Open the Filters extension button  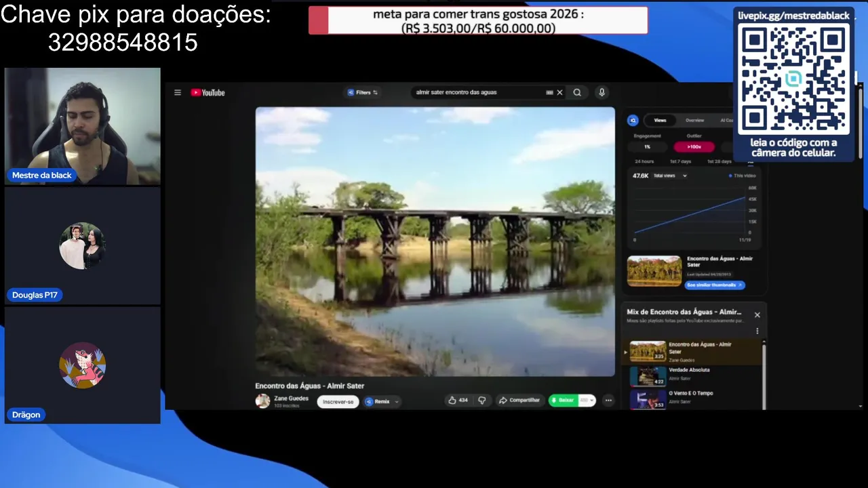click(x=363, y=93)
